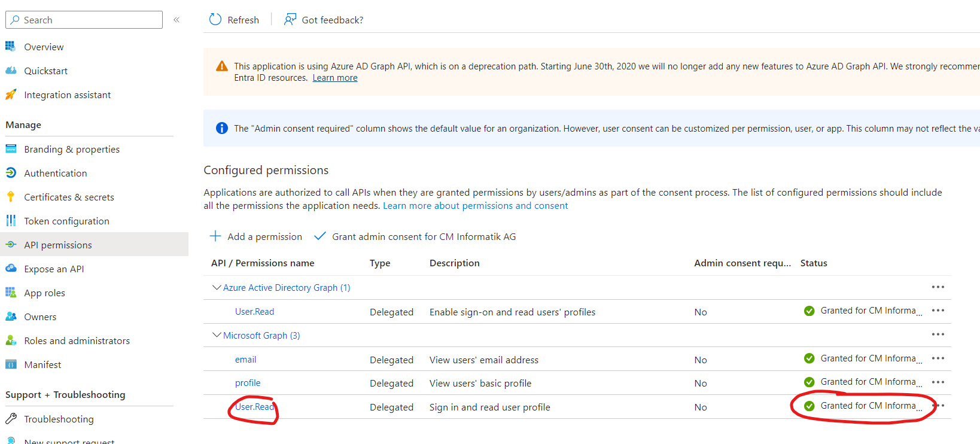Viewport: 980px width, 444px height.
Task: Click the orange deprecation warning triangle icon
Action: (x=221, y=66)
